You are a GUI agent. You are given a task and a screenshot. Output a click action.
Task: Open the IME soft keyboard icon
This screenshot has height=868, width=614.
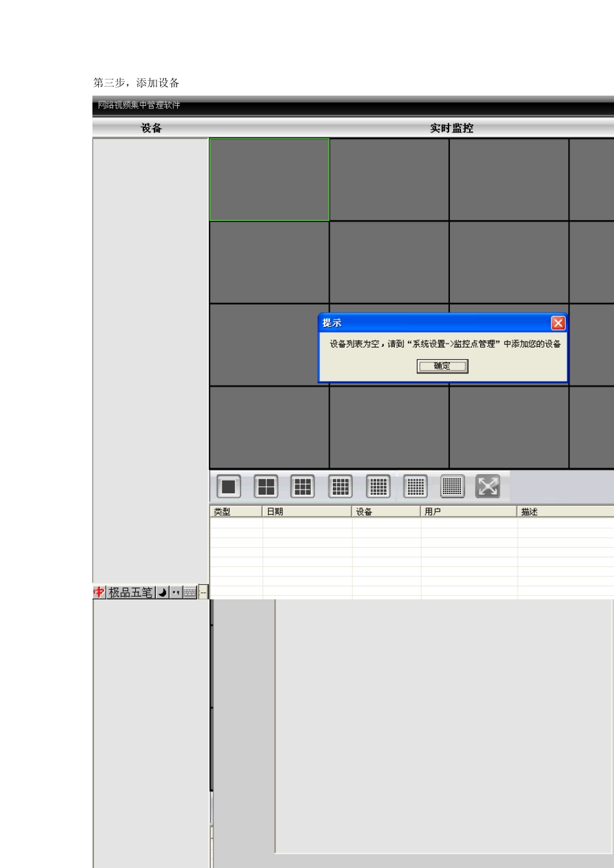click(190, 592)
